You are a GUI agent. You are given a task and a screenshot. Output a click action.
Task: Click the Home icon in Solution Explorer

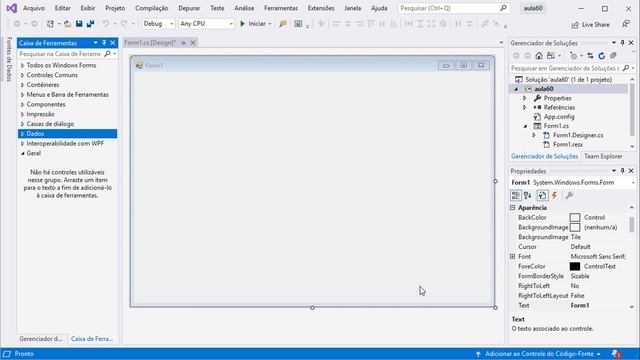[x=539, y=56]
